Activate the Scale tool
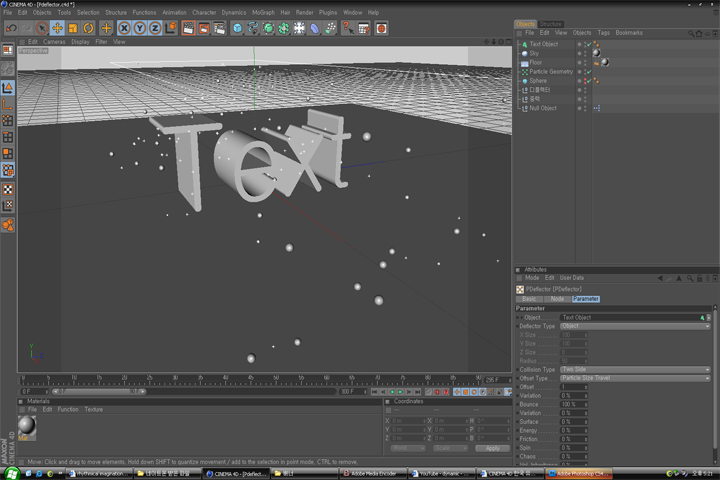 pos(73,28)
